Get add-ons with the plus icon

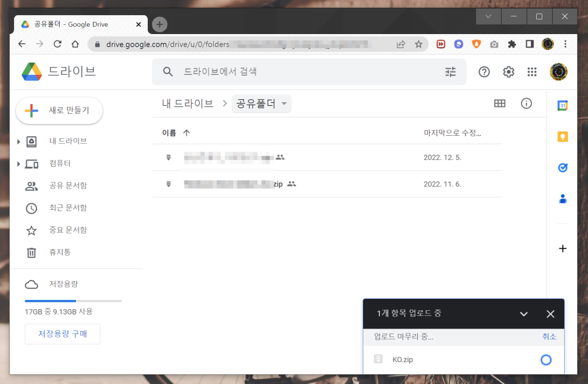click(x=562, y=248)
